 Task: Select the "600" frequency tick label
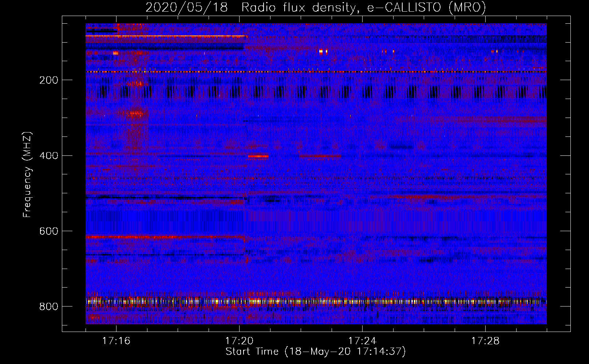click(48, 232)
